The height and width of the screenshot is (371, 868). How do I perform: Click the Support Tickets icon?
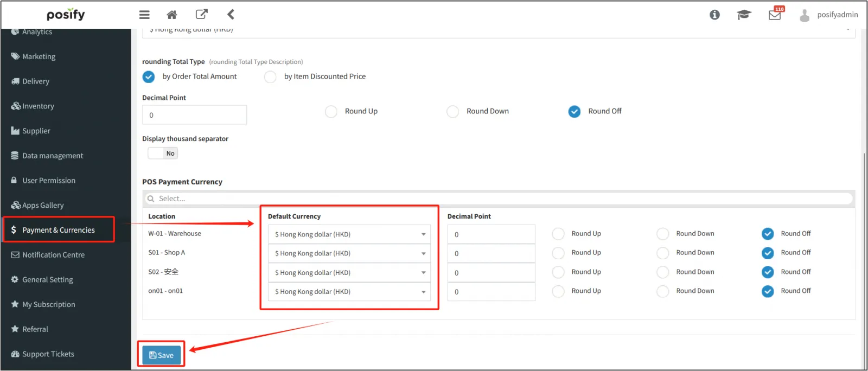tap(15, 354)
